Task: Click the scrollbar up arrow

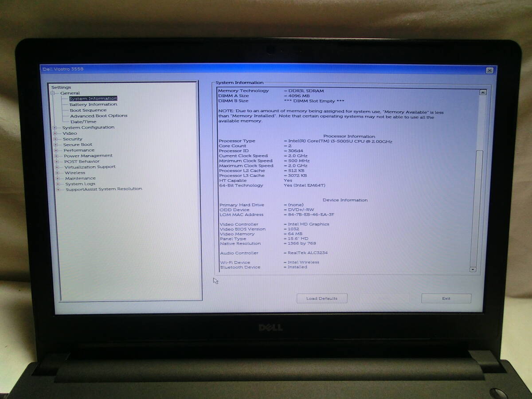Action: pyautogui.click(x=483, y=93)
